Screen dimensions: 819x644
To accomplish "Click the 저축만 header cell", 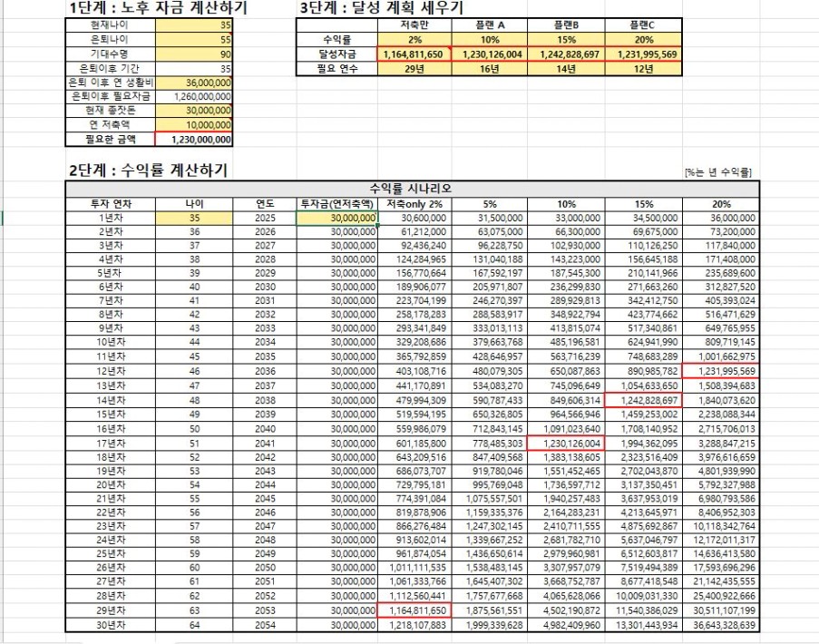I will pos(414,25).
